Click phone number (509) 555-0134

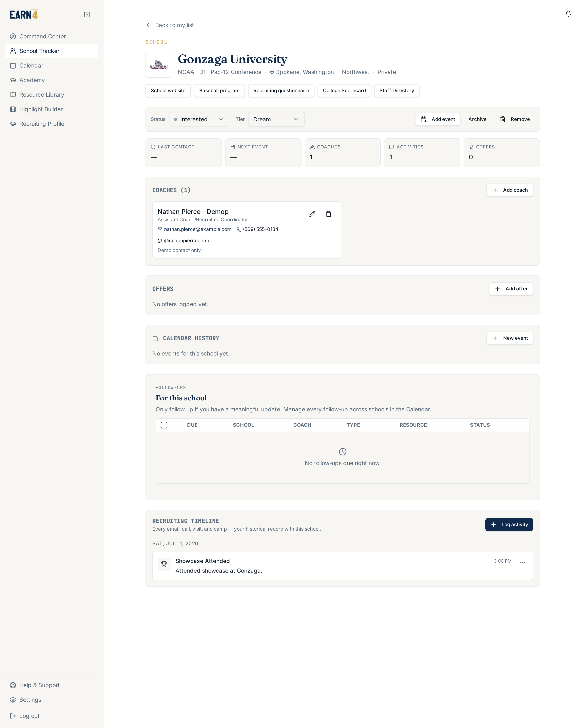click(260, 229)
